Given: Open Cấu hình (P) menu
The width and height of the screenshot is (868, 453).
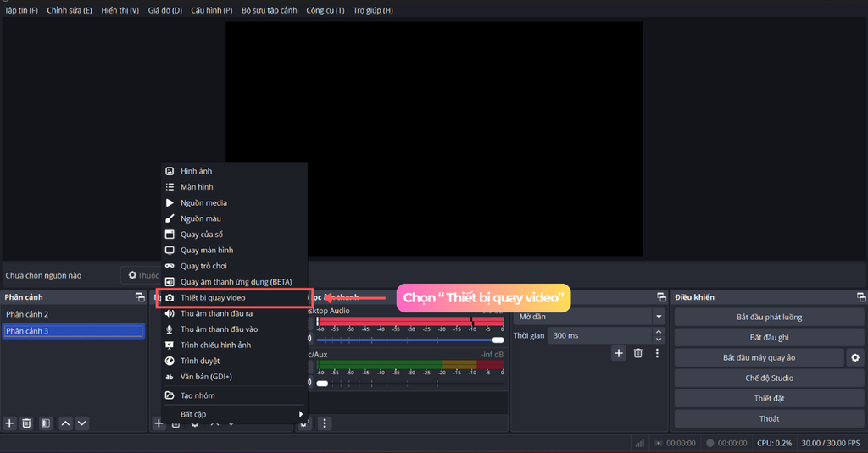Looking at the screenshot, I should pos(211,10).
